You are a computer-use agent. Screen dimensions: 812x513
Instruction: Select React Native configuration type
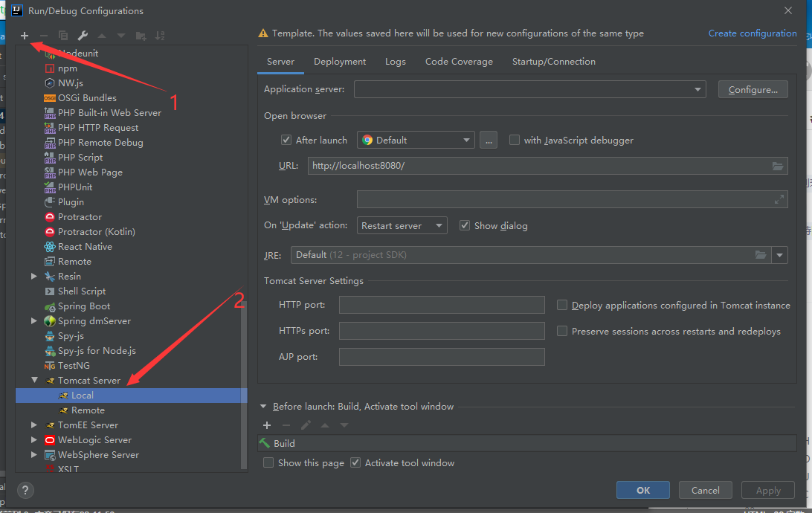click(85, 247)
